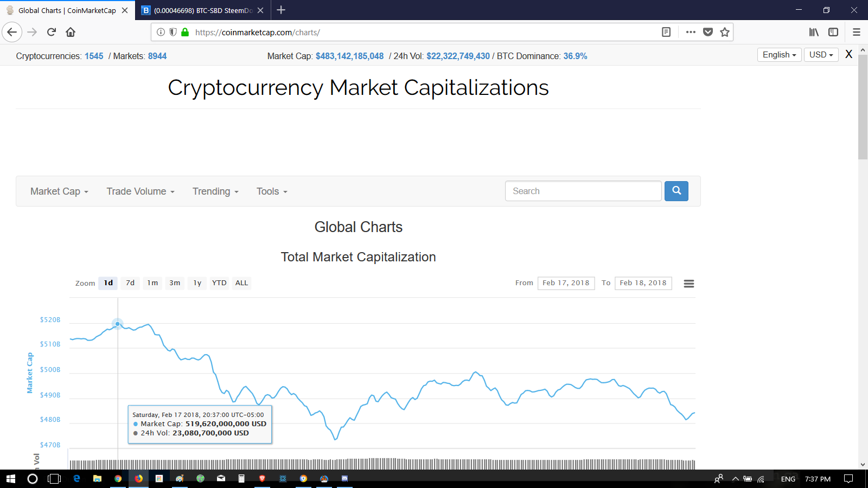Viewport: 868px width, 488px height.
Task: Open Firefox library icon
Action: 814,33
